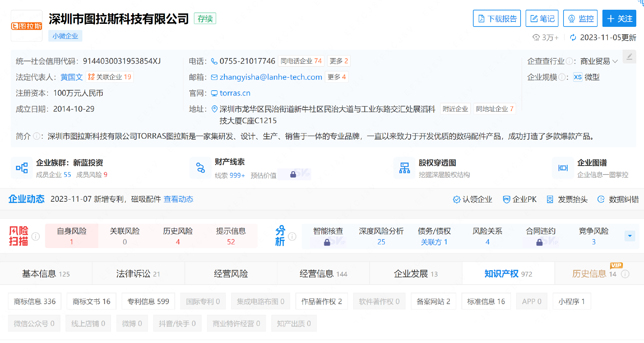Switch to 基本信息 125 tab
The image size is (644, 343).
46,274
